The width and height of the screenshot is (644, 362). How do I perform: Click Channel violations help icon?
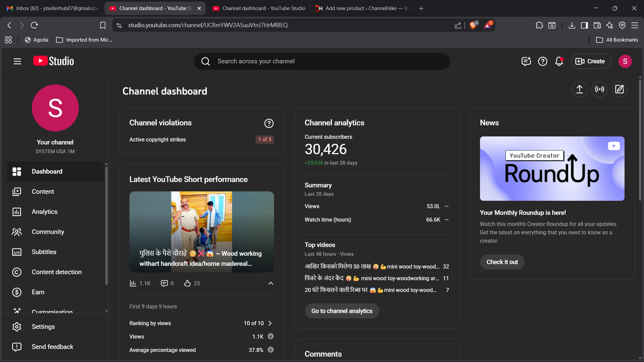tap(269, 123)
